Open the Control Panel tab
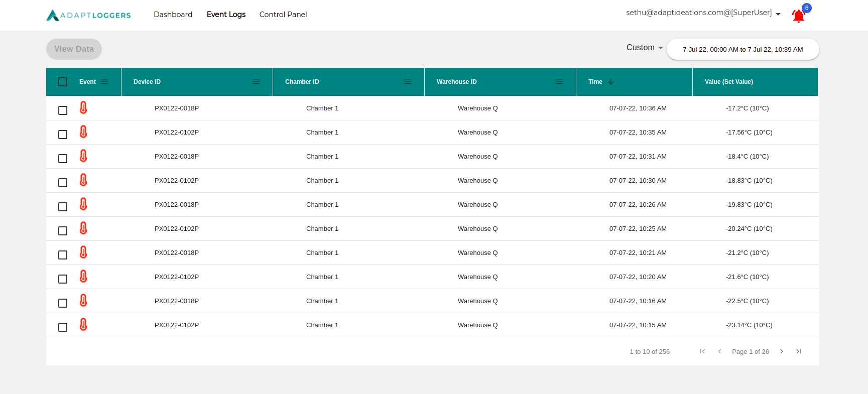This screenshot has width=868, height=394. (283, 15)
